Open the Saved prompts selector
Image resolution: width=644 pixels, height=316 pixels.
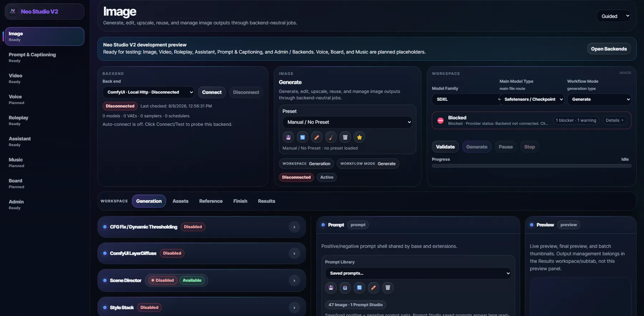pos(418,273)
